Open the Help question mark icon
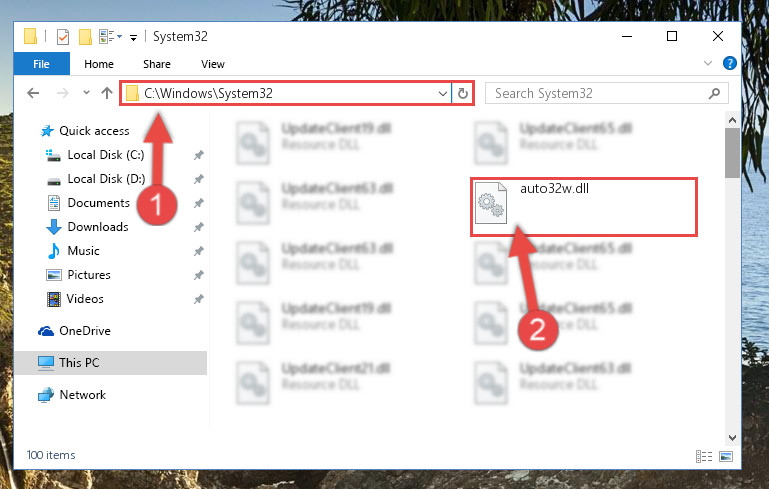Viewport: 769px width, 489px height. tap(729, 63)
